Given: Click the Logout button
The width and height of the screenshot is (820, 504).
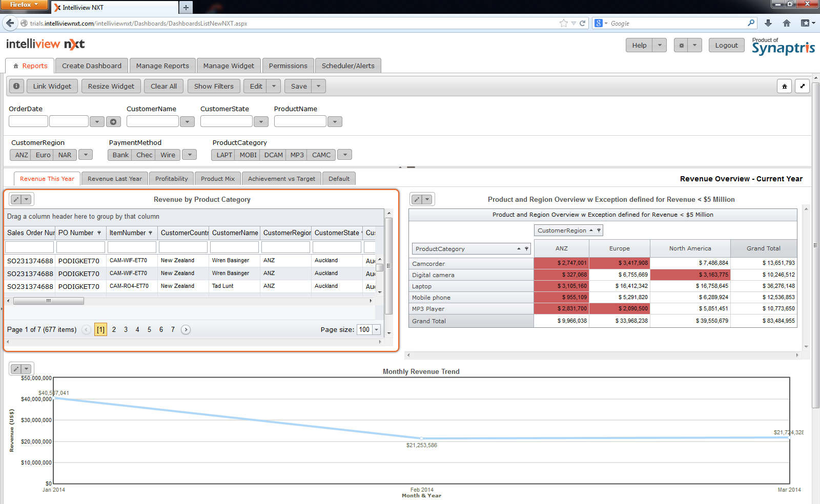Looking at the screenshot, I should (x=726, y=45).
